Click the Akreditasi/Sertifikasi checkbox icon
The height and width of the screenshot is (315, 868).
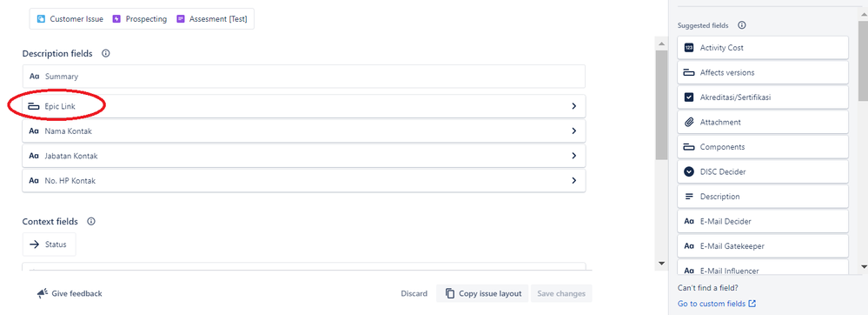coord(689,97)
